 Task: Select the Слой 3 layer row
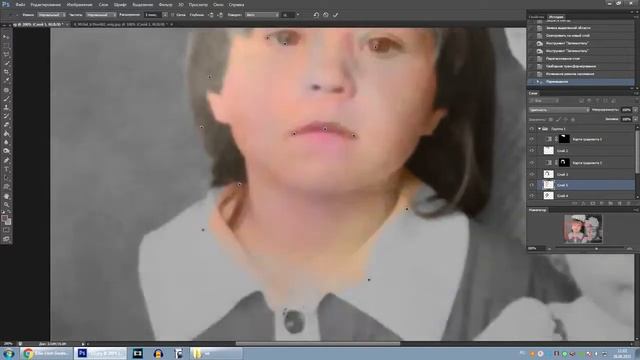pos(585,174)
